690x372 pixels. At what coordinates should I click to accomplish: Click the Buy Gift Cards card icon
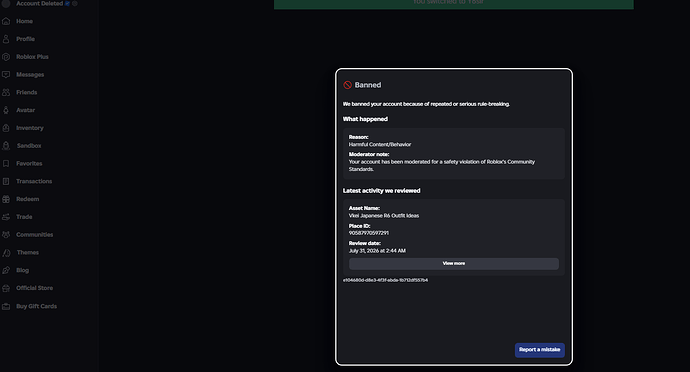[x=6, y=306]
